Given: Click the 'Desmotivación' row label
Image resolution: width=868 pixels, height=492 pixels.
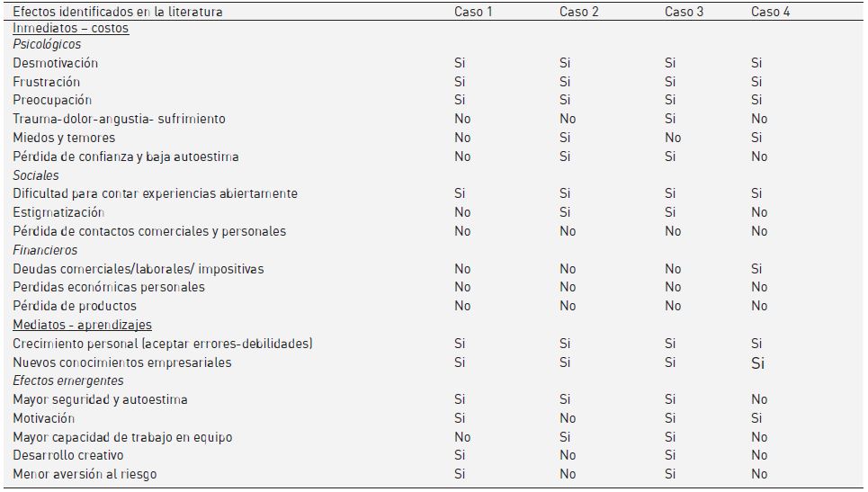Looking at the screenshot, I should (55, 63).
